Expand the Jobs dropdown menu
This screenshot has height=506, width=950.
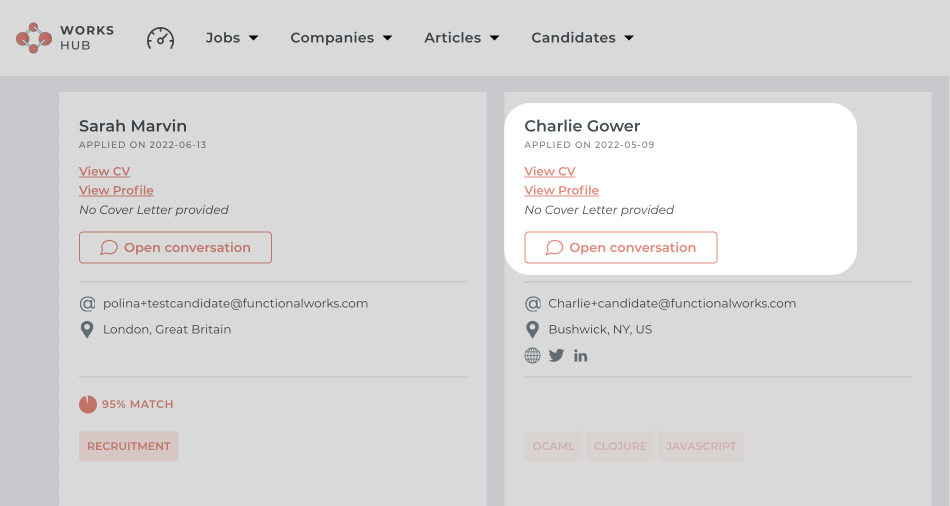click(232, 38)
